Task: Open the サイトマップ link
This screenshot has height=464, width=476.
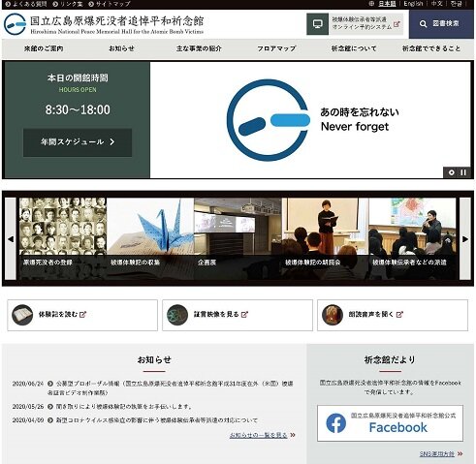Action: point(110,4)
